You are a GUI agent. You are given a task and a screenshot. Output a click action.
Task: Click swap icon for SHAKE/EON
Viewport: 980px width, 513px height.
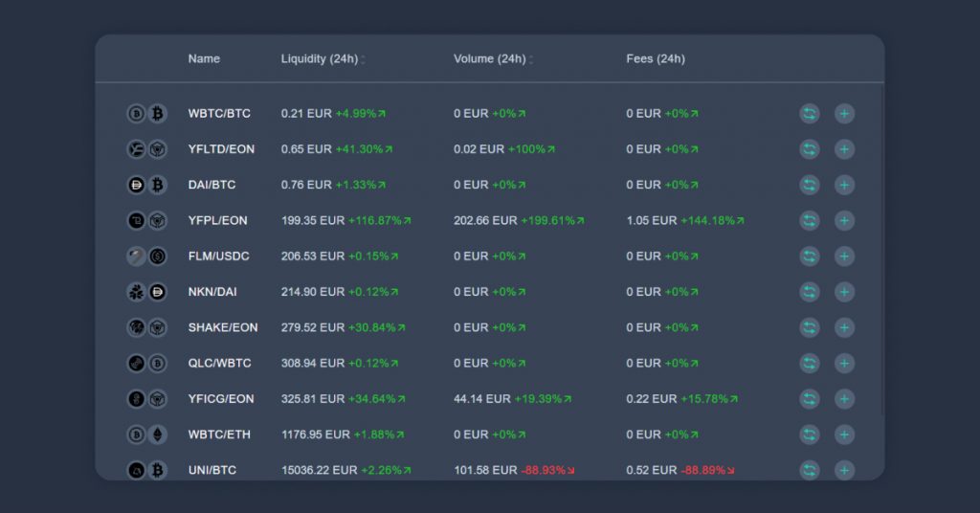coord(810,327)
